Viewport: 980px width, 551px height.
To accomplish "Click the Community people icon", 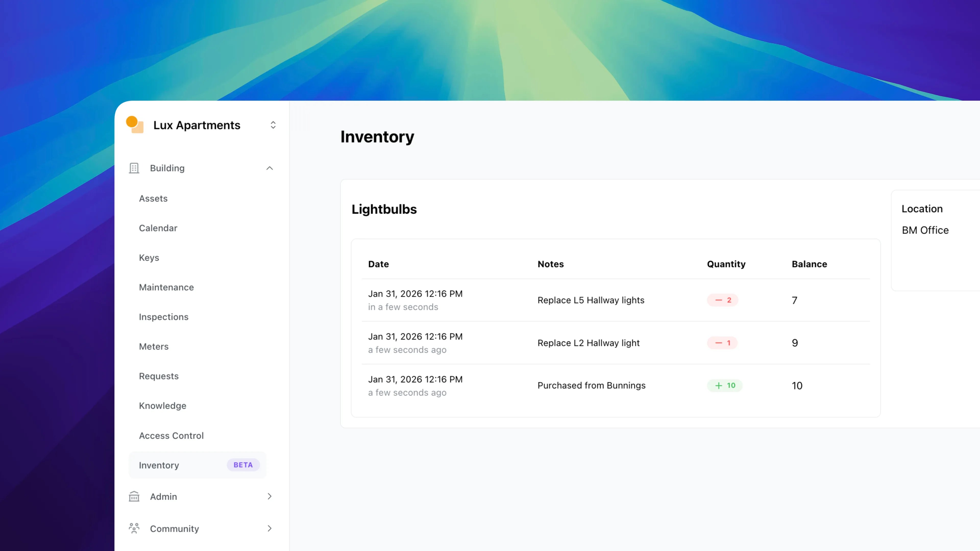I will 134,528.
